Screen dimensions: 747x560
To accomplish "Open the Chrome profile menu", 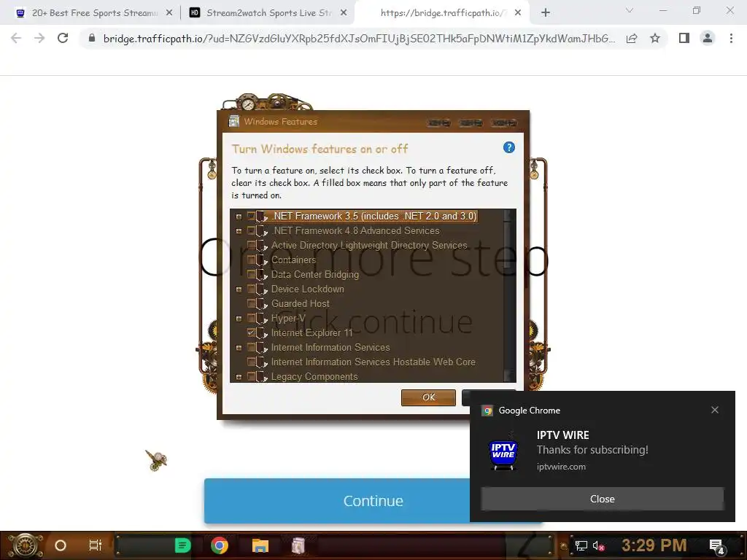I will tap(708, 38).
